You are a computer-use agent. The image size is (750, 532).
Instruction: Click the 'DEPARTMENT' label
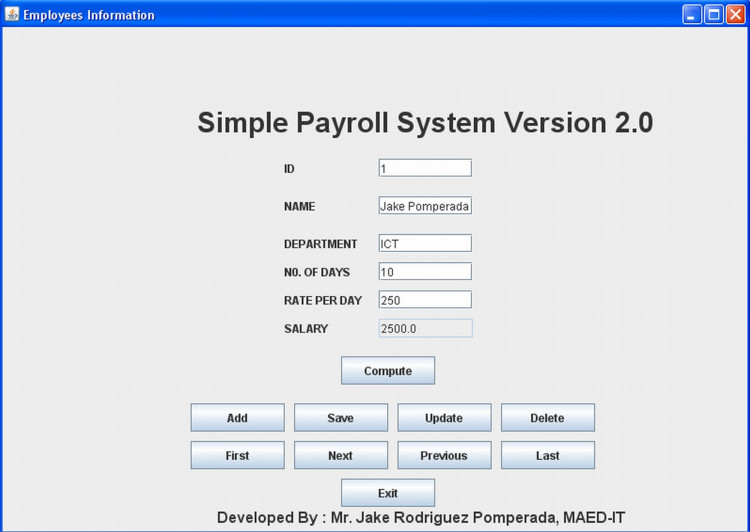(x=320, y=244)
